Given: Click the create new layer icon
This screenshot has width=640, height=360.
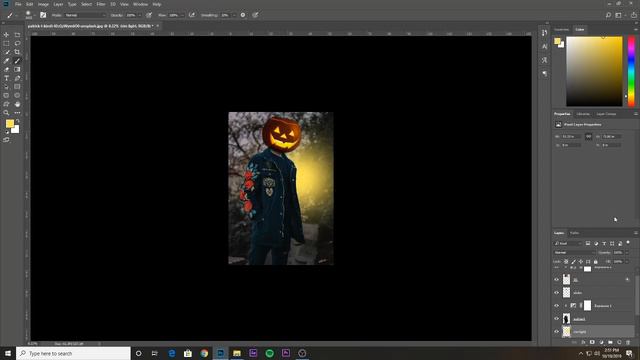Looking at the screenshot, I should pyautogui.click(x=619, y=342).
